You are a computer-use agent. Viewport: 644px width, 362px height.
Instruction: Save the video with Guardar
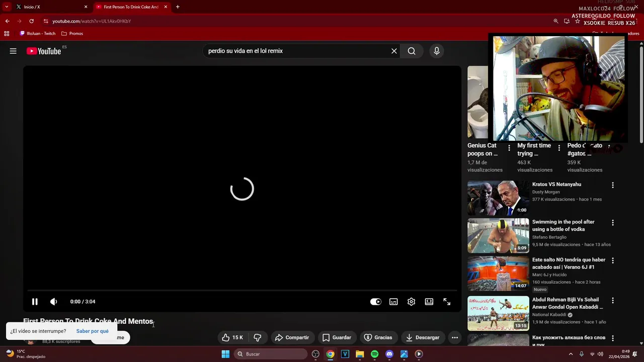pos(337,337)
